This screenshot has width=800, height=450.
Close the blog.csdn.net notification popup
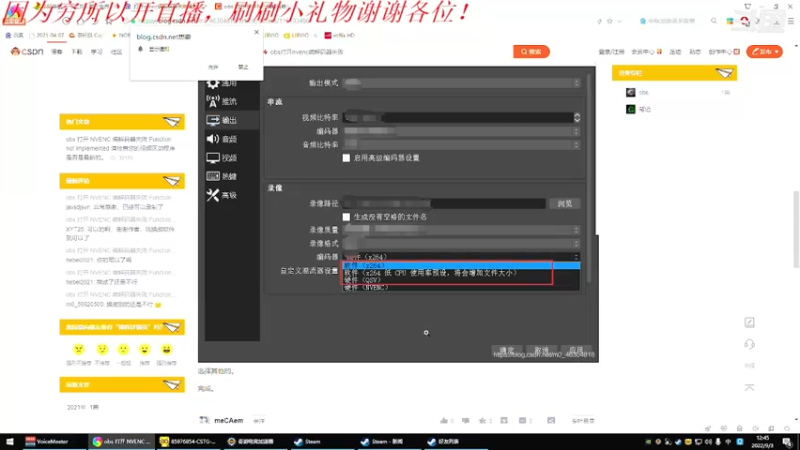(256, 32)
